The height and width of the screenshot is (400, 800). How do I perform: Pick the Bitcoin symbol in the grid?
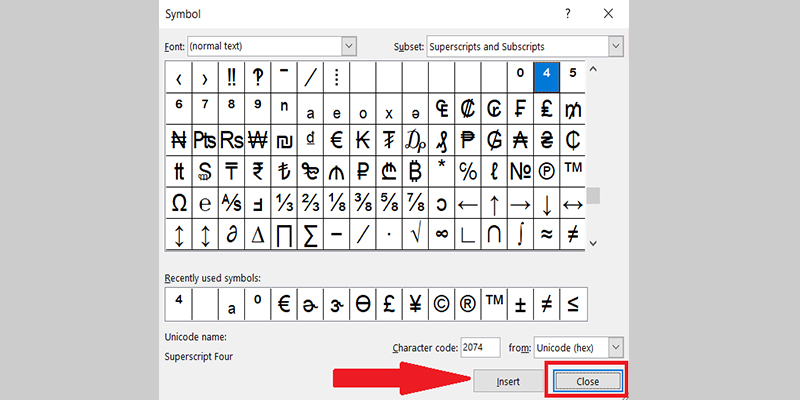tap(414, 171)
